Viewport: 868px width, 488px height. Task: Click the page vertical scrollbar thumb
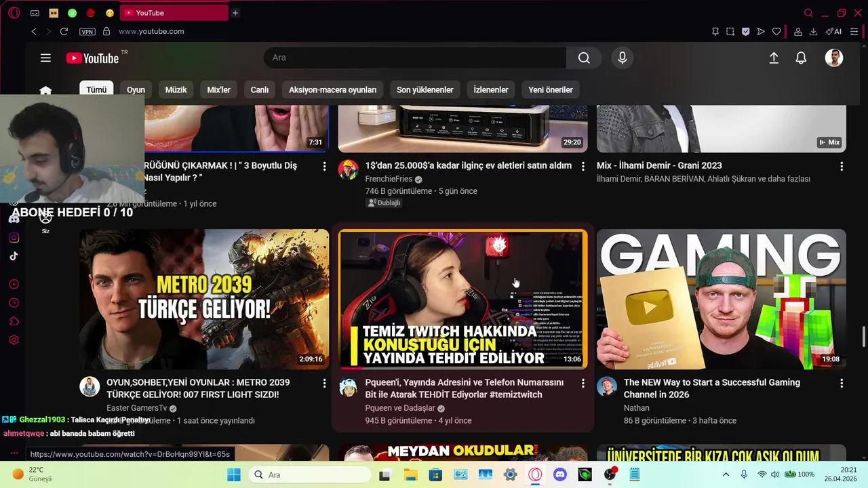pos(863,335)
